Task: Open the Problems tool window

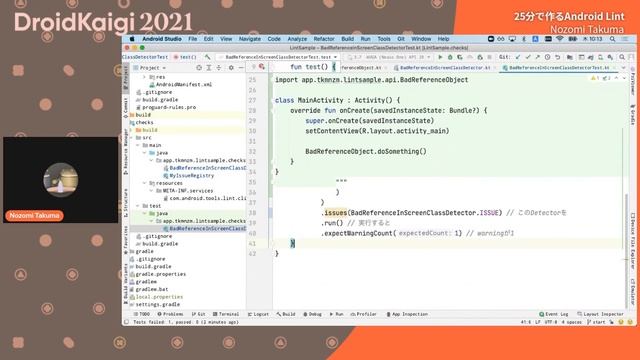Action: [170, 314]
